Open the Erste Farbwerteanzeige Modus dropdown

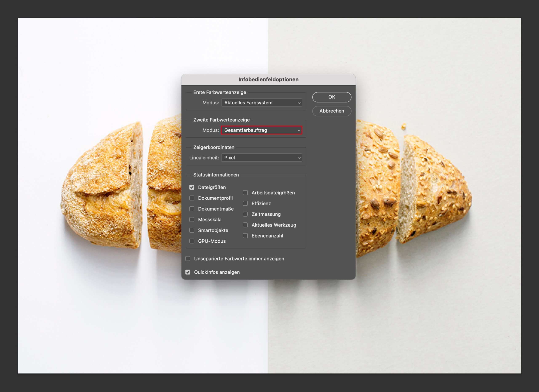click(x=261, y=103)
